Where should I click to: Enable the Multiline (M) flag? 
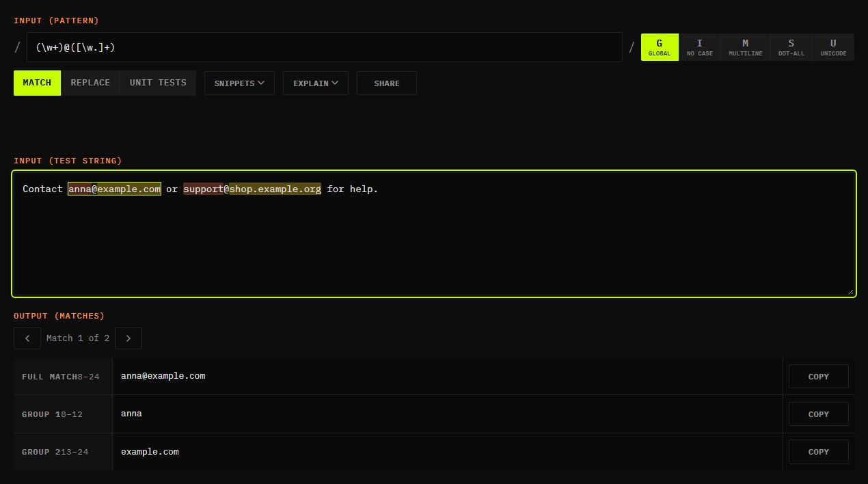click(745, 47)
